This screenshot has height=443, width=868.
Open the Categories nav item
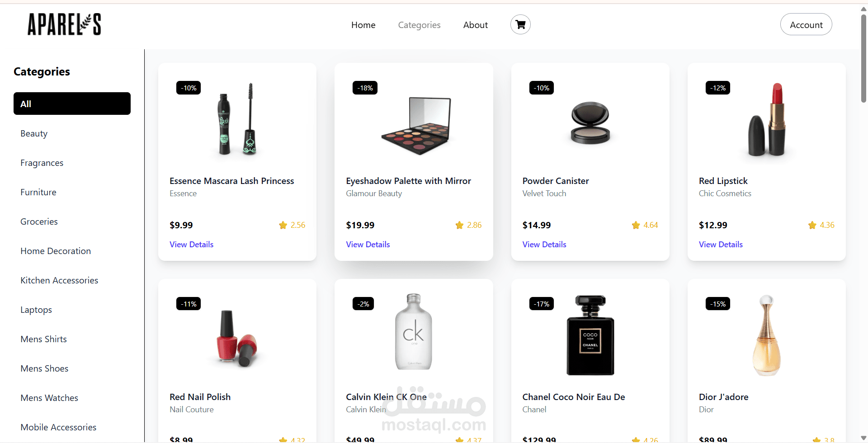[419, 25]
